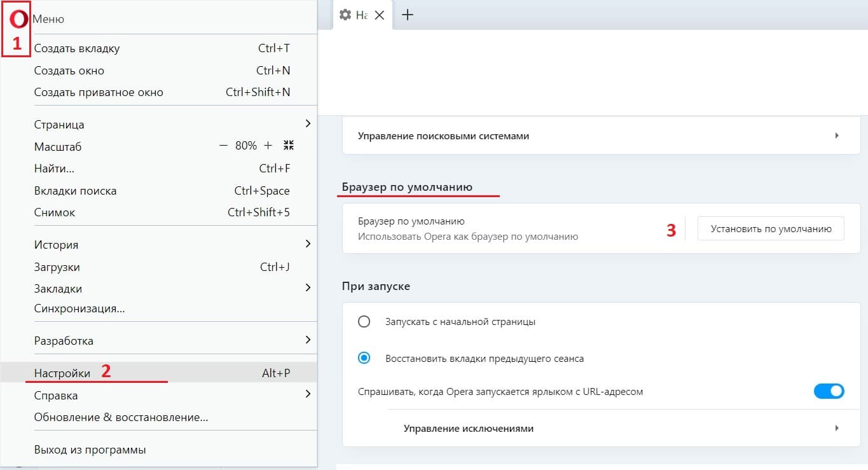Toggle the URL shortcut launch prompt switch
Image resolution: width=868 pixels, height=470 pixels.
click(829, 391)
